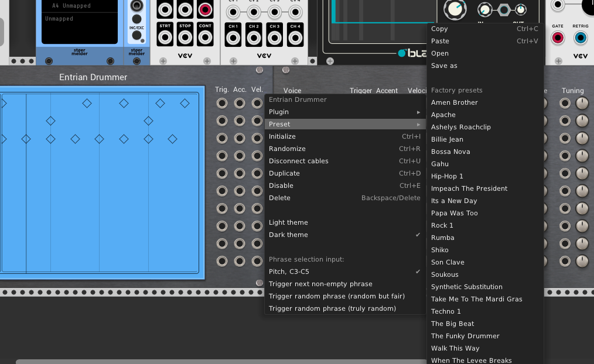This screenshot has height=364, width=594.
Task: Click the CH 3 output jack
Action: [x=275, y=38]
